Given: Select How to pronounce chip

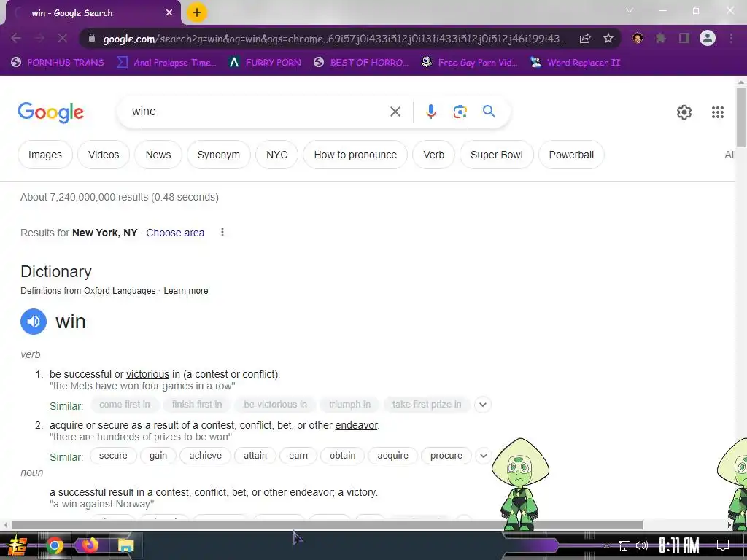Looking at the screenshot, I should coord(355,155).
